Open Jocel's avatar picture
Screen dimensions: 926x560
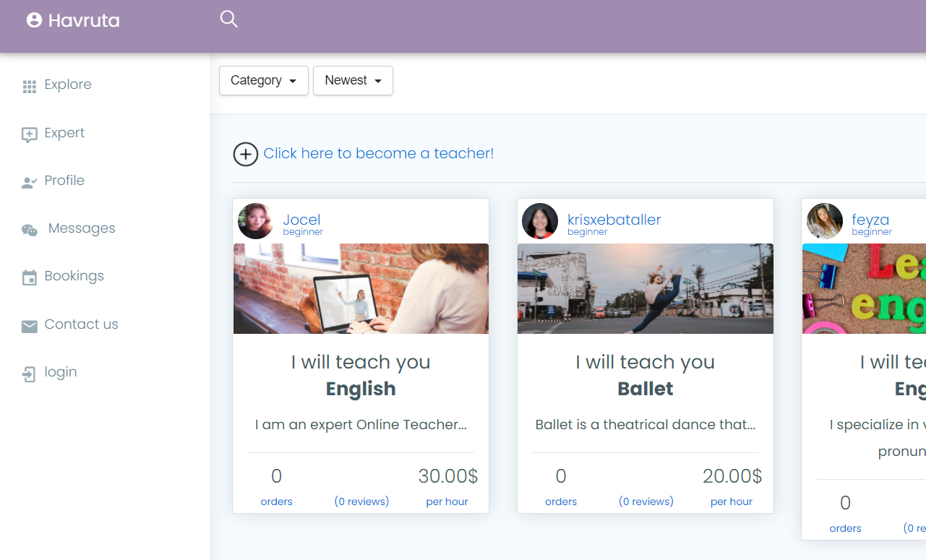[255, 221]
